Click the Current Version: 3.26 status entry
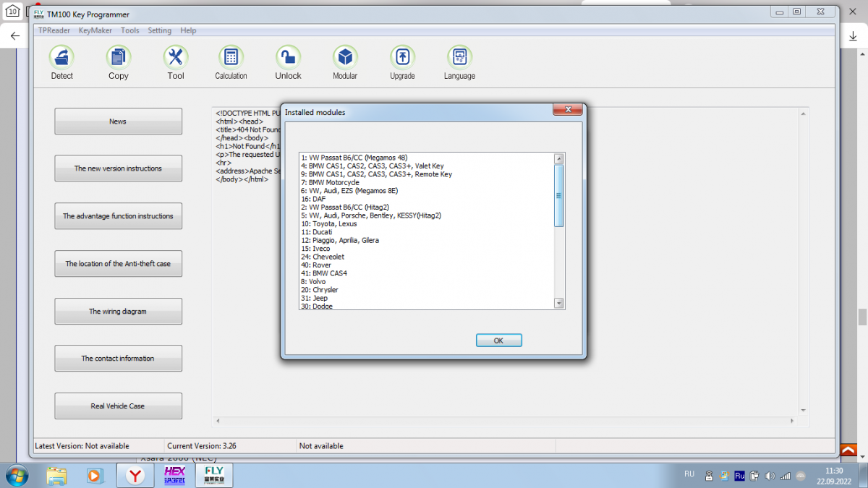Viewport: 868px width, 488px height. [x=202, y=446]
